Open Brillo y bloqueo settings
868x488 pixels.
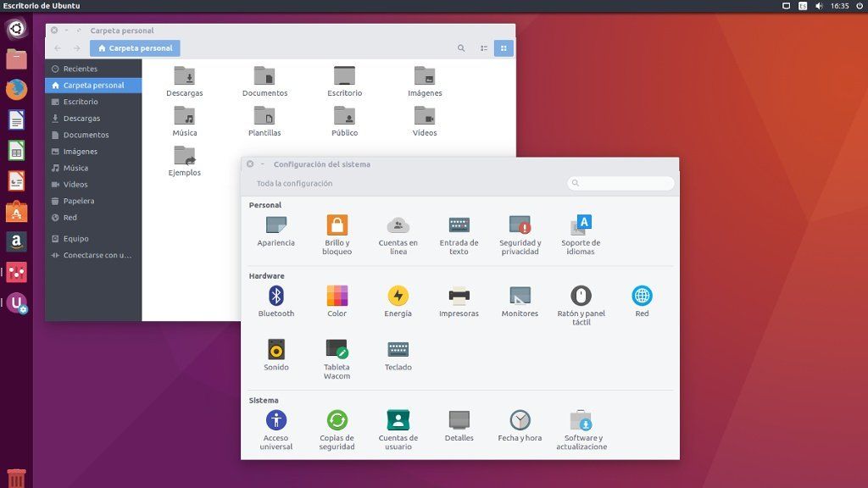pos(337,225)
